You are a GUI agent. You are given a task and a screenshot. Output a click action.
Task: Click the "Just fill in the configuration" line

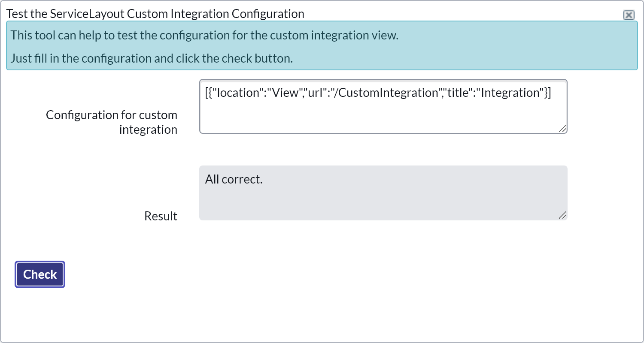152,58
